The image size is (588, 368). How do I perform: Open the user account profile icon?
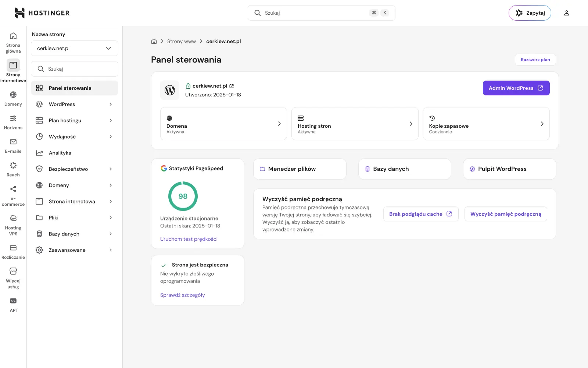point(567,13)
